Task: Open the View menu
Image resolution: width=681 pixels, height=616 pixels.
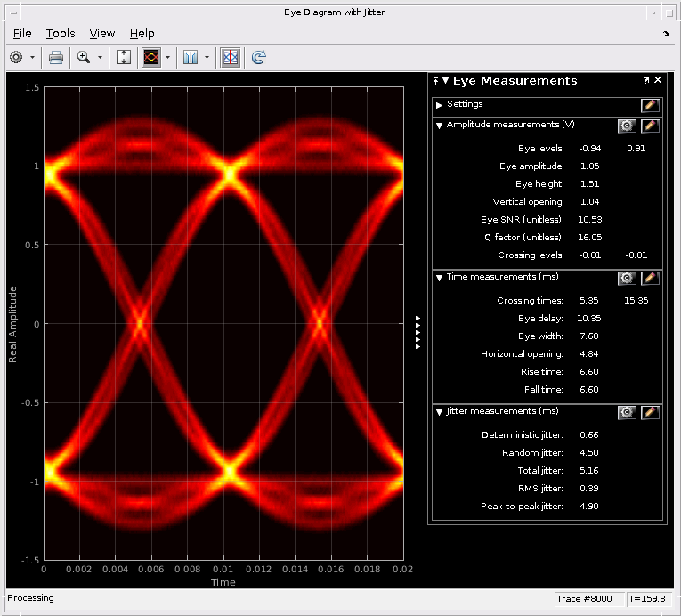Action: (x=102, y=33)
